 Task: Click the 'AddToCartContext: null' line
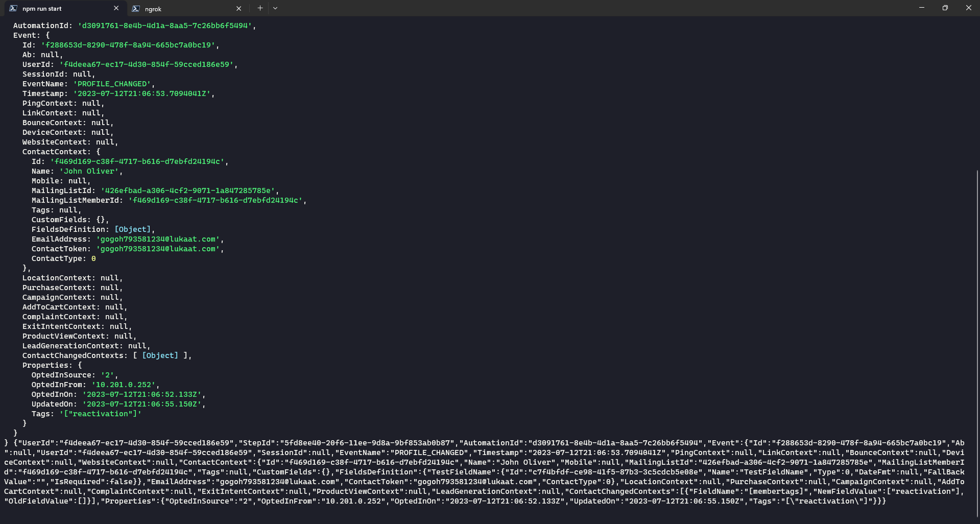coord(75,307)
